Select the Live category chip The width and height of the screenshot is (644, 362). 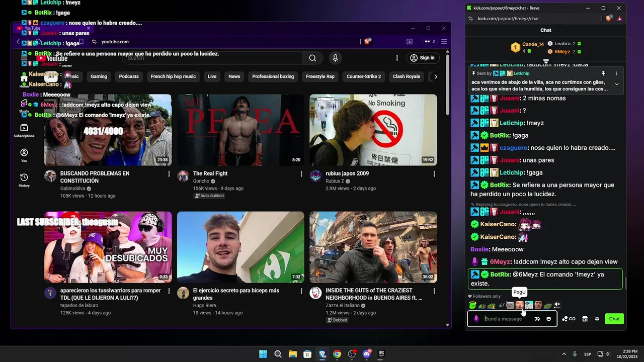click(212, 76)
